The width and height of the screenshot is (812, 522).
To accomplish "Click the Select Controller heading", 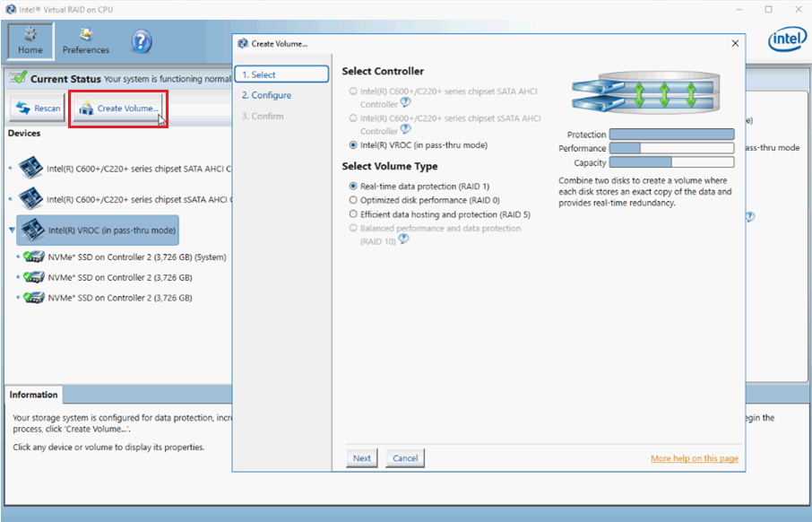I will tap(383, 71).
